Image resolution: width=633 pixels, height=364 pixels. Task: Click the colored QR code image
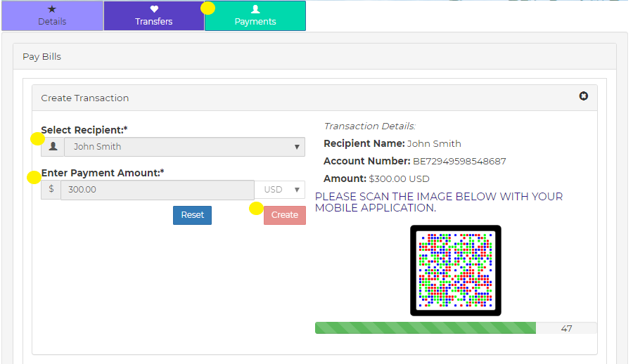455,271
